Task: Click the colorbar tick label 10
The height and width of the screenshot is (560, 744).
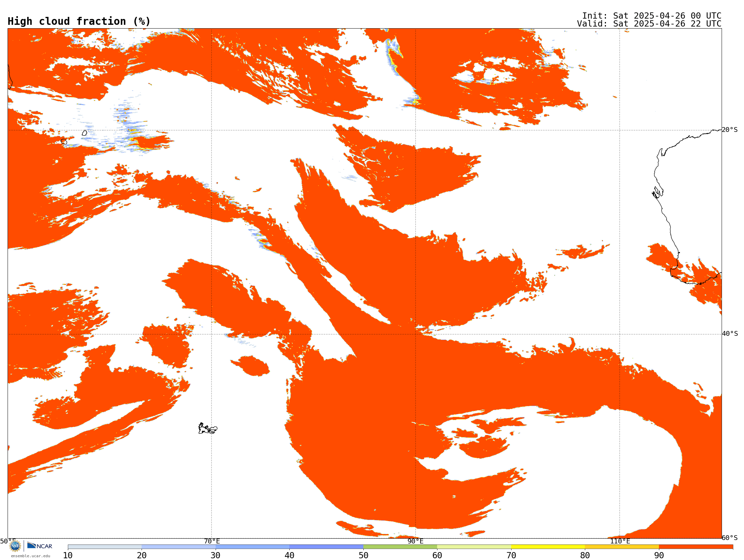Action: (68, 556)
